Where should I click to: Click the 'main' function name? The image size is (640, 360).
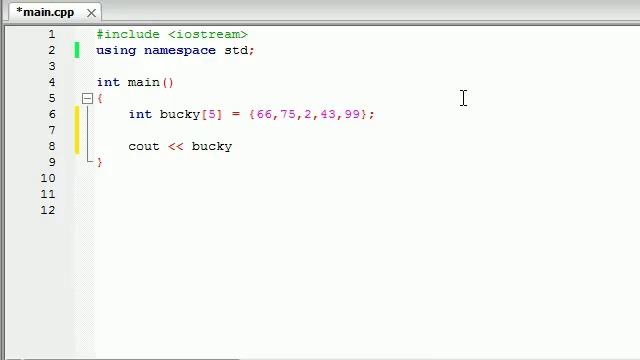144,82
